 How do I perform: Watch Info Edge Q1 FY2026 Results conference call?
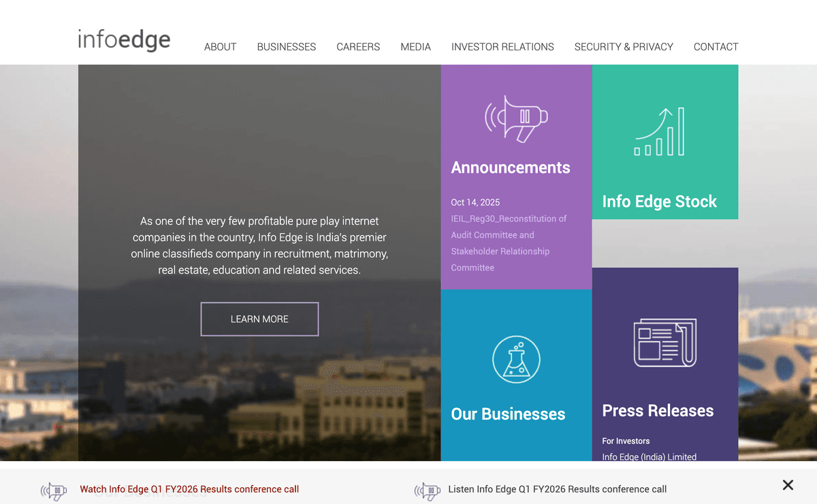tap(189, 488)
